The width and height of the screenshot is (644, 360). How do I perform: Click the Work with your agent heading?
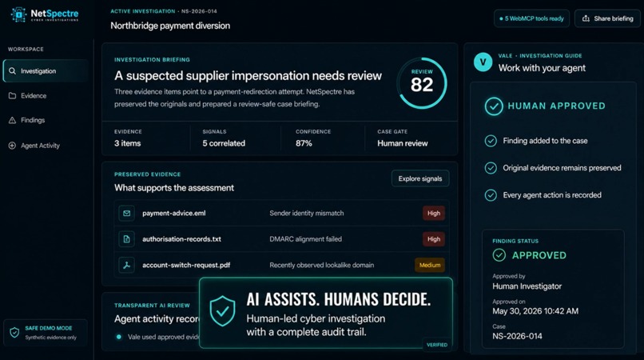[x=542, y=68]
